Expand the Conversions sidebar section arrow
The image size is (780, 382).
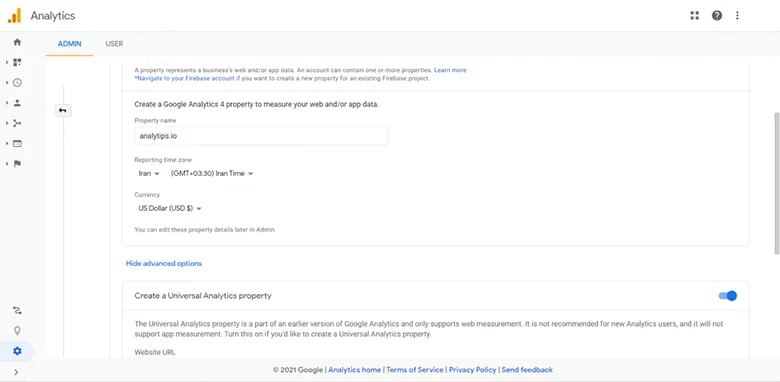coord(7,164)
